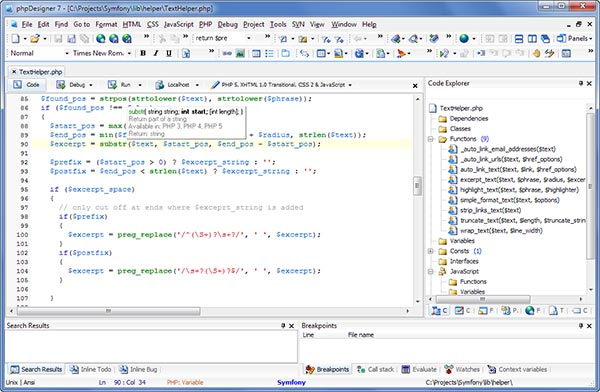Pin the Search Results panel
The width and height of the screenshot is (600, 392).
[283, 325]
